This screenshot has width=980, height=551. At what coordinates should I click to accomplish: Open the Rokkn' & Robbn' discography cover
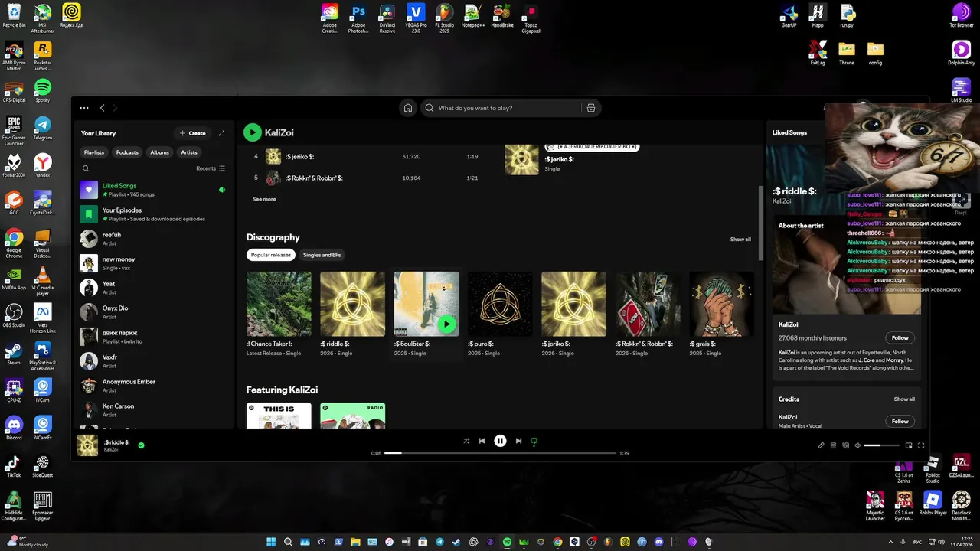tap(648, 304)
